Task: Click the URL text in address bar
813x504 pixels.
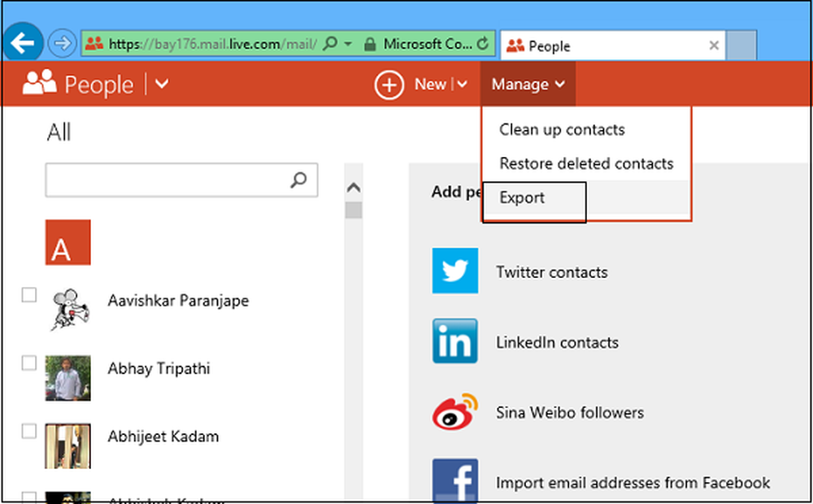Action: point(213,44)
